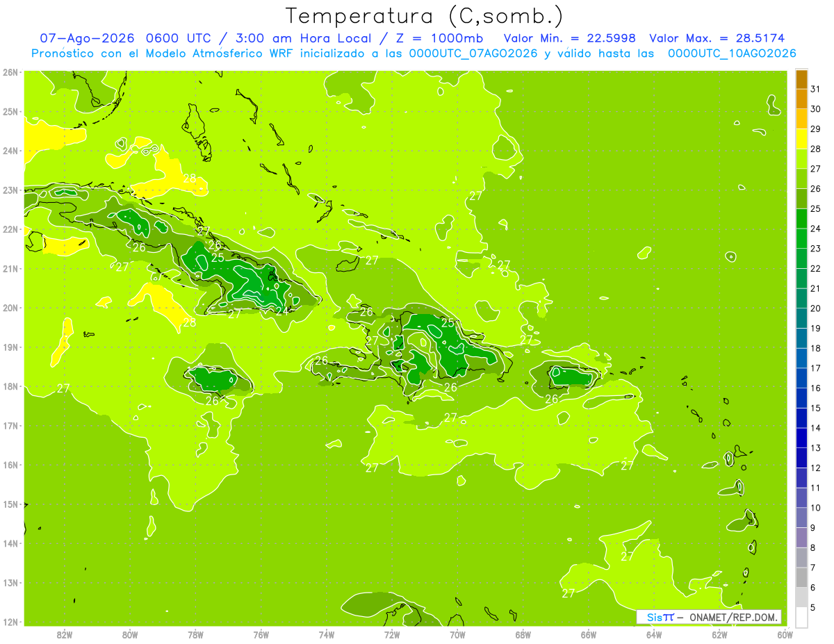Click the purple 9–10 legend swatch
Screen dimensions: 834x644
[801, 518]
